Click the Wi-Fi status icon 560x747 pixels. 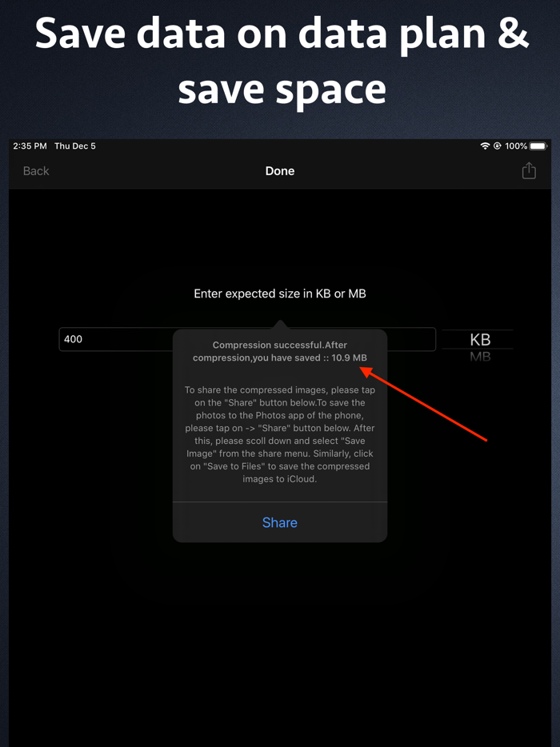[485, 146]
